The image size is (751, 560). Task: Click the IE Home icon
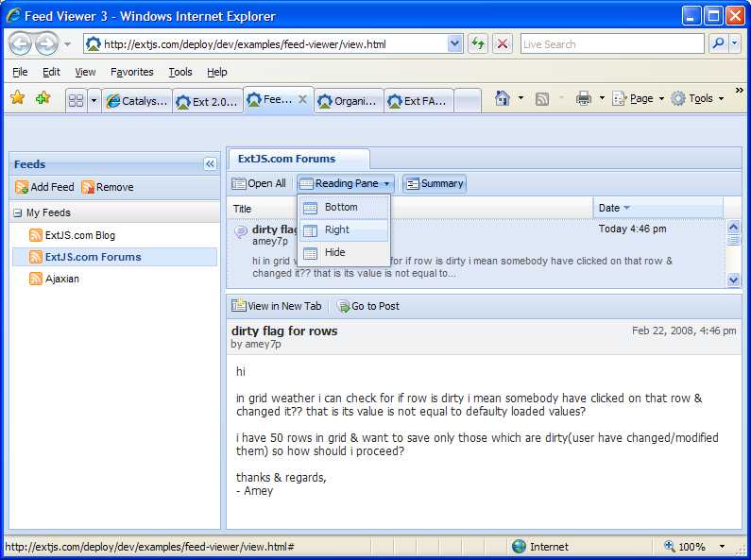[503, 98]
